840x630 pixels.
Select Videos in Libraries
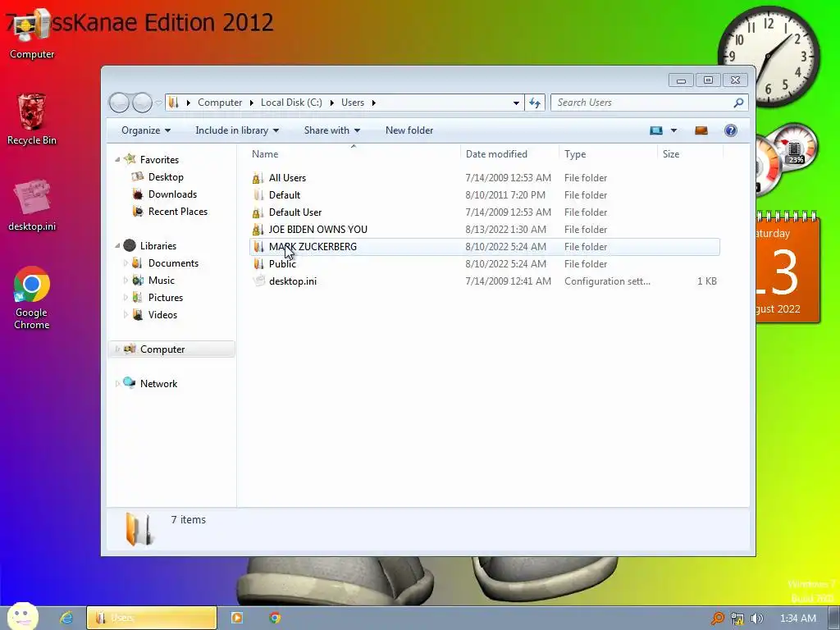click(x=162, y=314)
